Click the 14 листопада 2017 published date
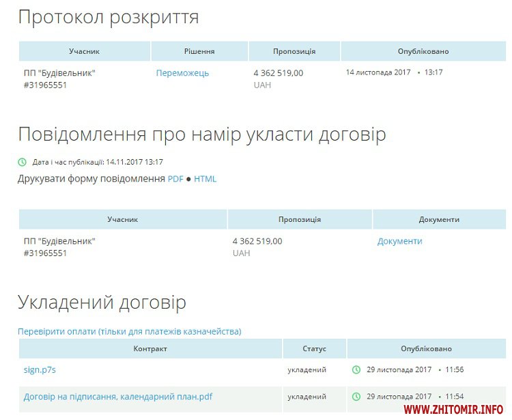Screen dimensions: 512x420 point(378,72)
